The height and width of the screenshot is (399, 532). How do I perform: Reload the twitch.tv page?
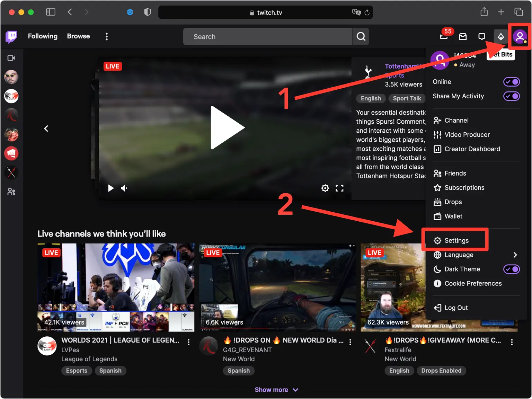tap(367, 12)
